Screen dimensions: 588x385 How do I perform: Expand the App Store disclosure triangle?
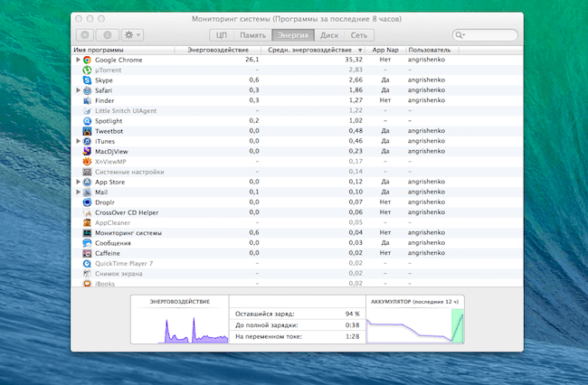pos(78,182)
